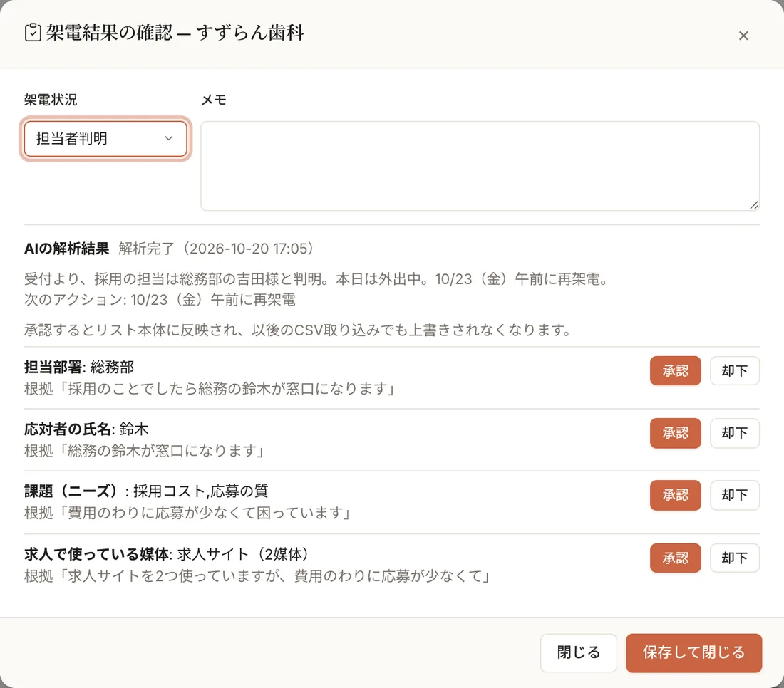Reject the 課題（ニーズ） suggestion
This screenshot has width=784, height=688.
pos(735,495)
